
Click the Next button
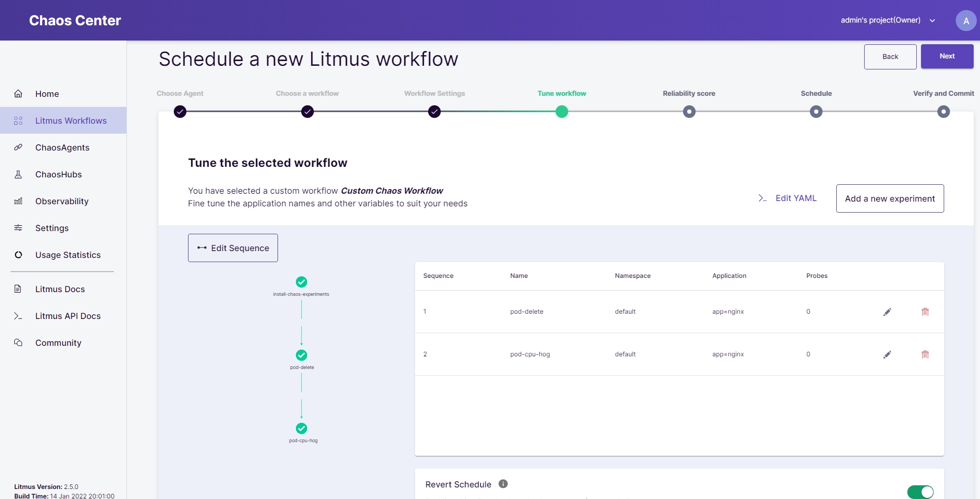(x=946, y=56)
